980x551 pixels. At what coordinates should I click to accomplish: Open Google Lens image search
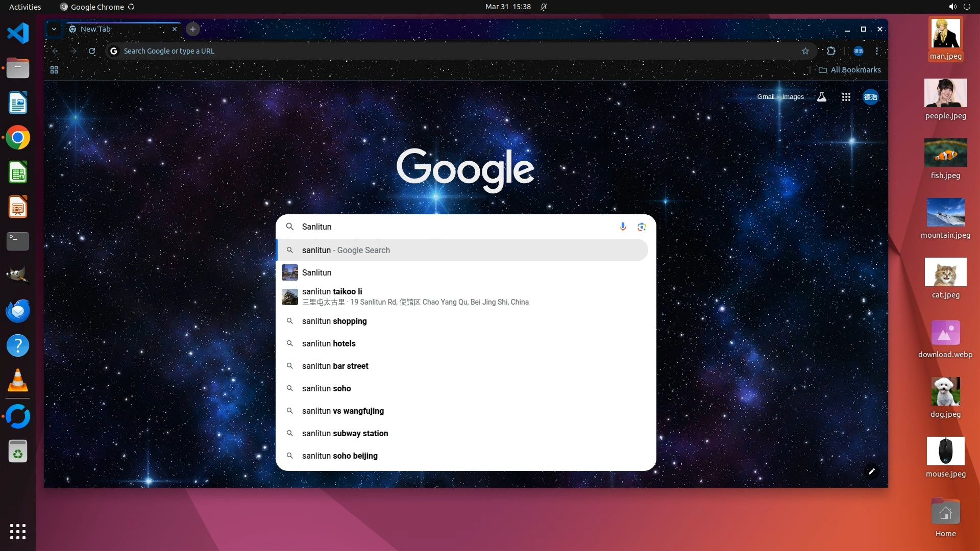(x=642, y=227)
